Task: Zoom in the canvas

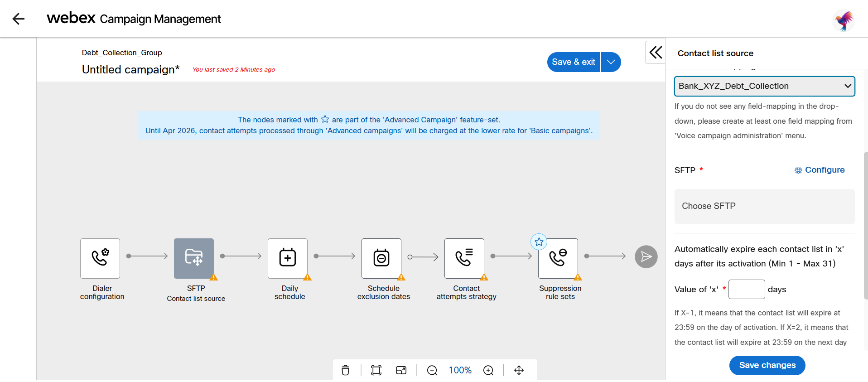Action: coord(488,370)
